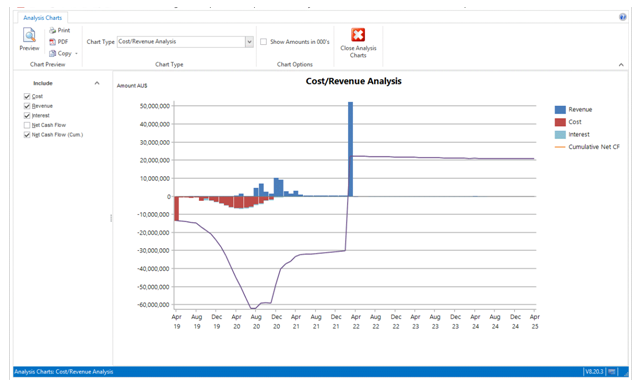Click the Copy chart icon

click(53, 54)
